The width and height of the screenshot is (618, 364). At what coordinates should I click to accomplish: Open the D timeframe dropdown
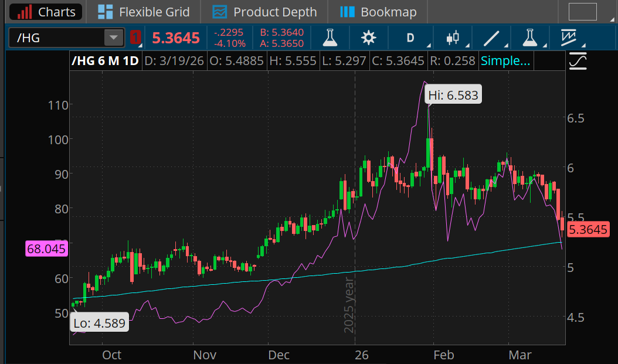click(410, 37)
